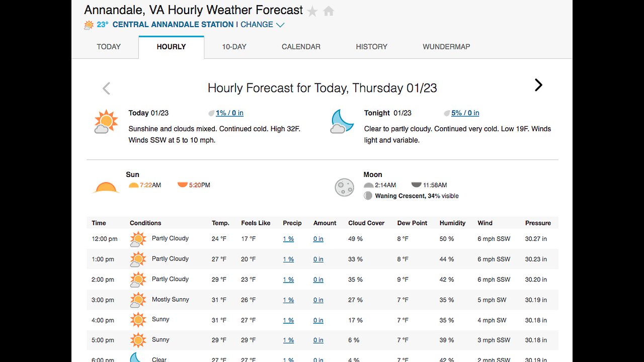
Task: Open the CALENDAR tab
Action: 301,47
